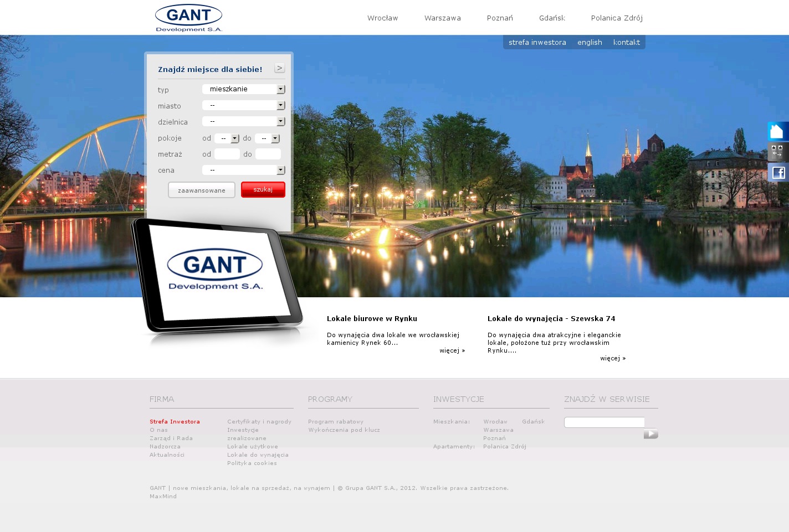Viewport: 789px width, 532px height.
Task: Open the dzielnica dropdown
Action: pyautogui.click(x=243, y=121)
